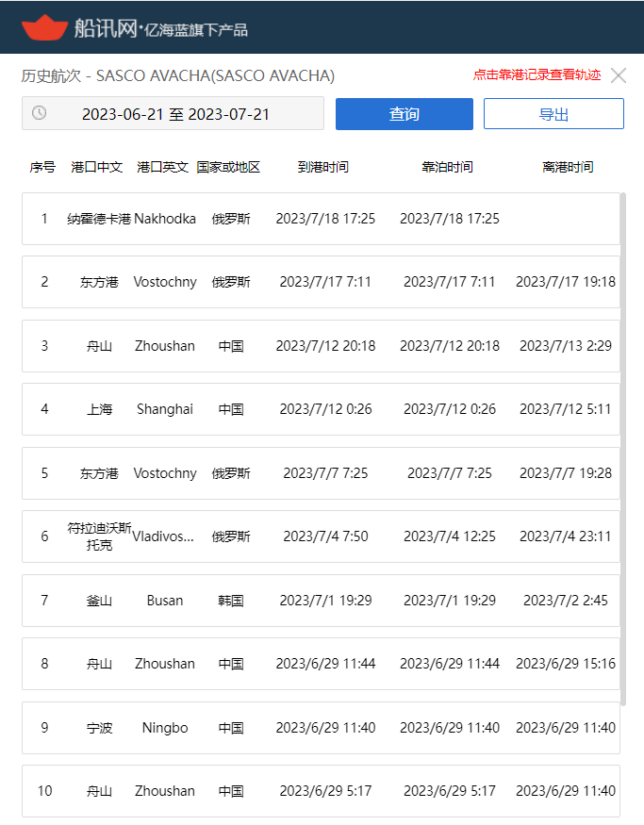This screenshot has height=825, width=644.
Task: Select the Busan port record
Action: point(321,601)
